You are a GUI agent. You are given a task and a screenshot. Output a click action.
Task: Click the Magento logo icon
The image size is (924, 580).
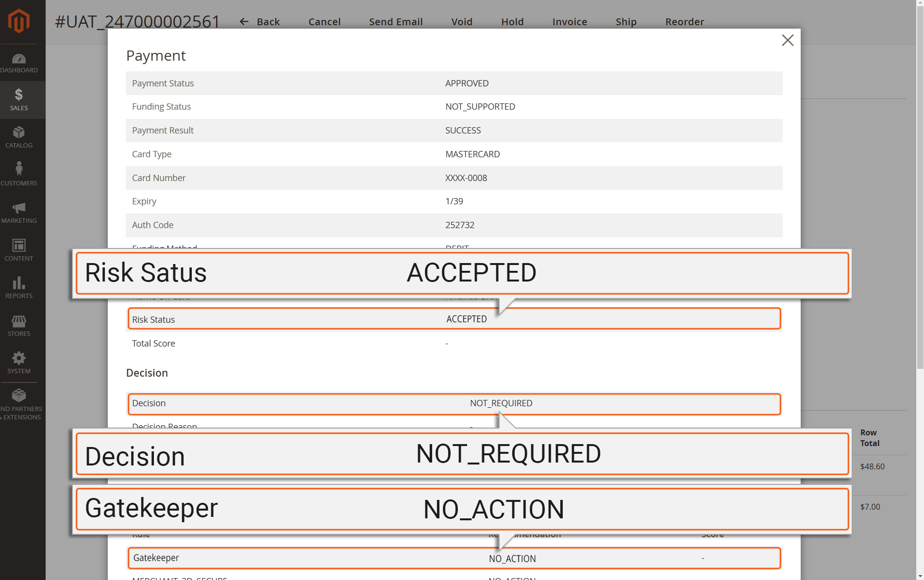19,21
